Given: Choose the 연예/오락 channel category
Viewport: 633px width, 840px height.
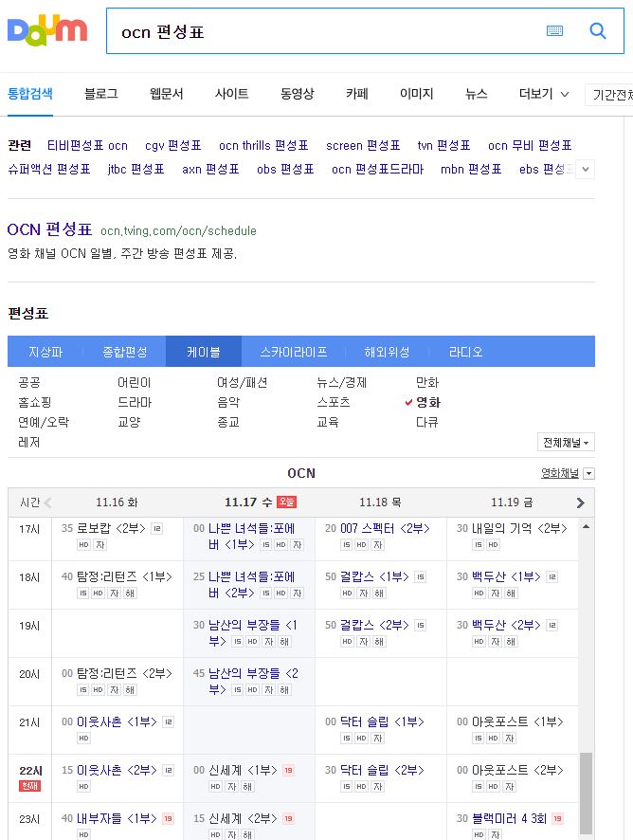Looking at the screenshot, I should click(44, 422).
